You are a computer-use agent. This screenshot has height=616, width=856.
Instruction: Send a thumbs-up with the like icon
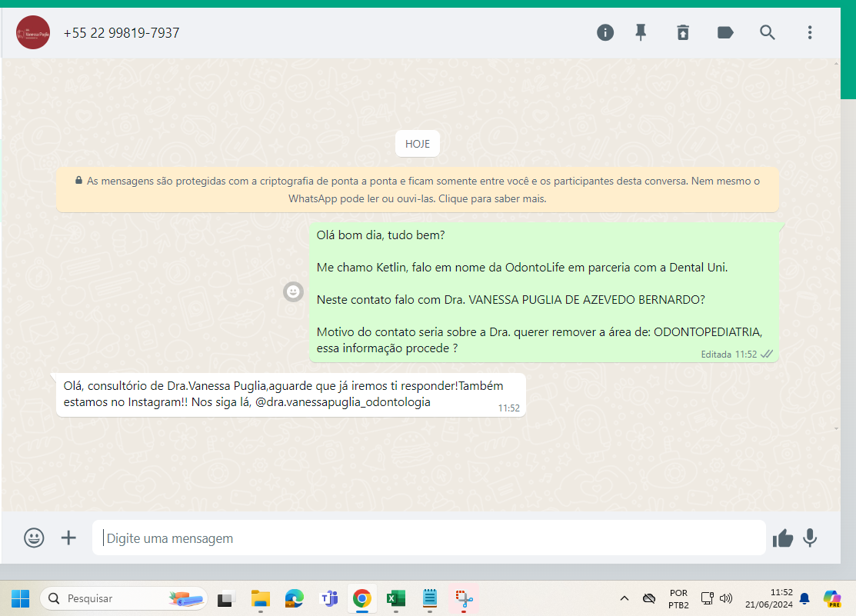783,538
